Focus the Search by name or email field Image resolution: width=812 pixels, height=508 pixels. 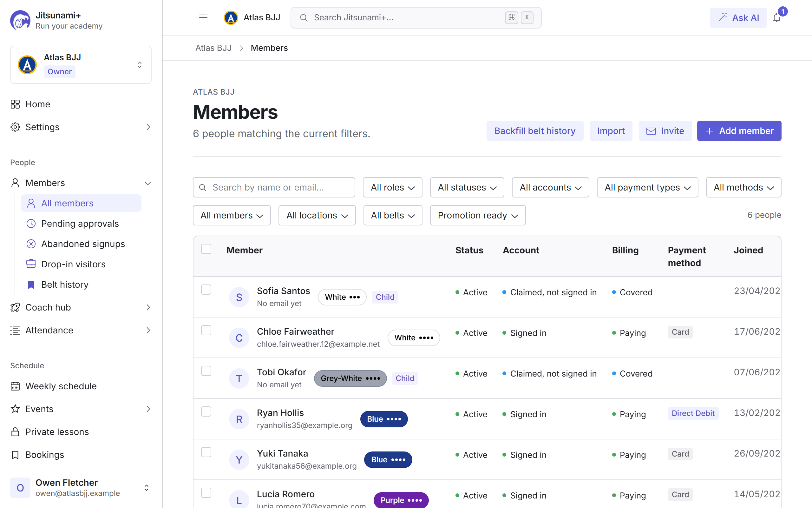coord(274,187)
